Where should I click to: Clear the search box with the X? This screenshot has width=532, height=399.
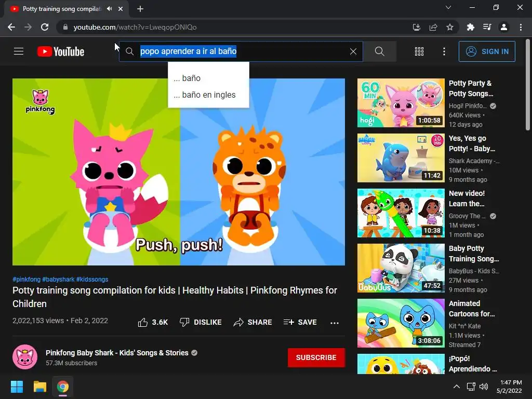click(x=353, y=51)
